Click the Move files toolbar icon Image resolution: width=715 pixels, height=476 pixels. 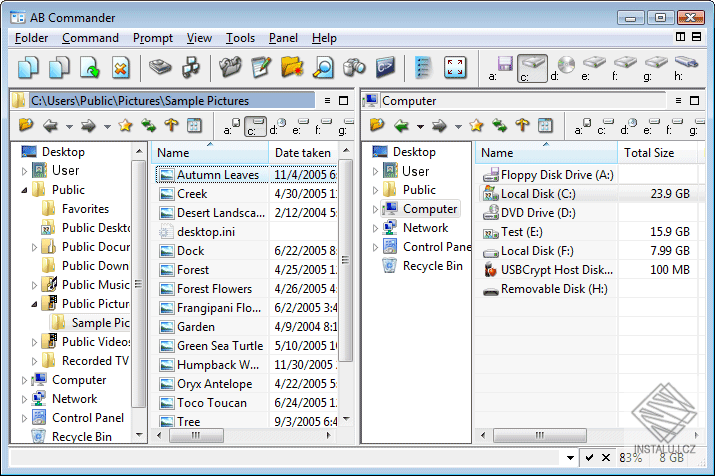point(59,68)
